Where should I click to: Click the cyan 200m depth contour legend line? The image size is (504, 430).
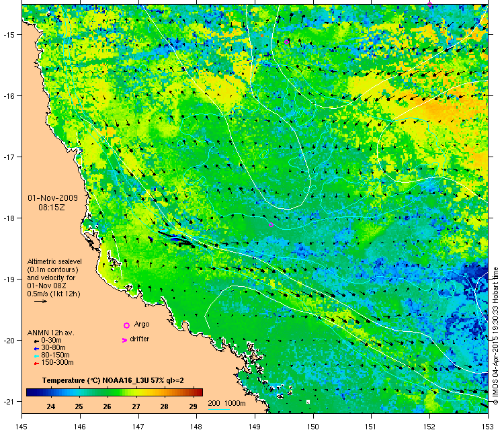point(219,409)
